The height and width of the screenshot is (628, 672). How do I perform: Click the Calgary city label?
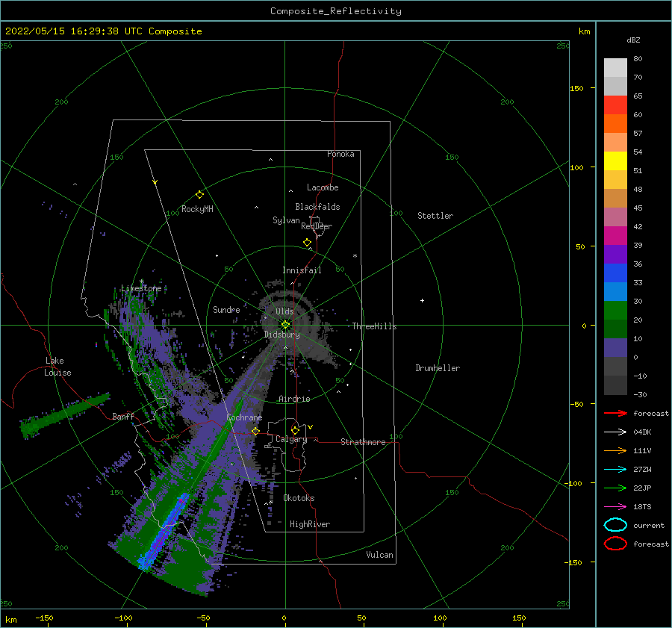pos(291,439)
